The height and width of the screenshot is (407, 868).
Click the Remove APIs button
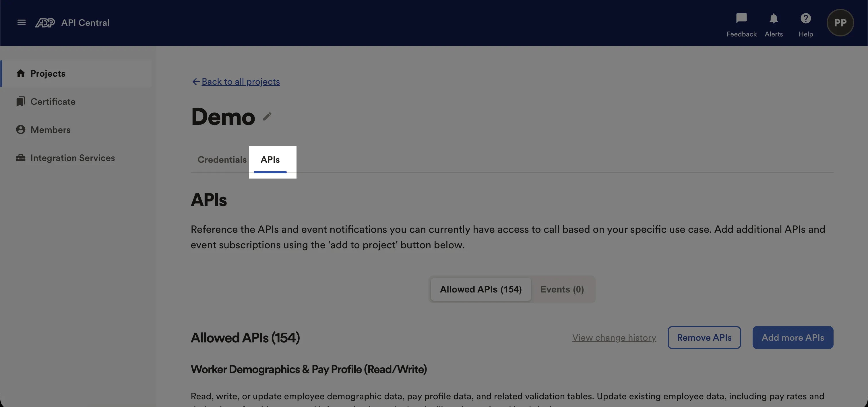(x=704, y=337)
